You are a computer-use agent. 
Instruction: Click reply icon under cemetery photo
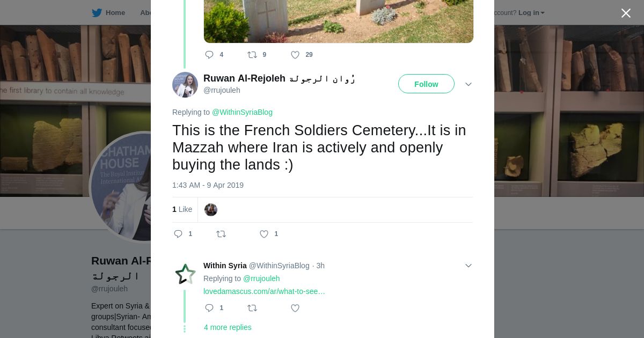point(210,55)
